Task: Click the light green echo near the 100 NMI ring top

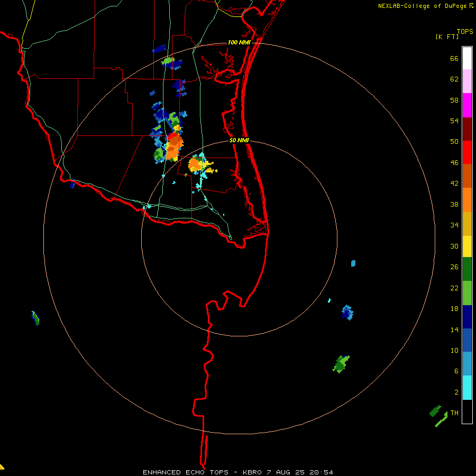Action: (x=168, y=61)
